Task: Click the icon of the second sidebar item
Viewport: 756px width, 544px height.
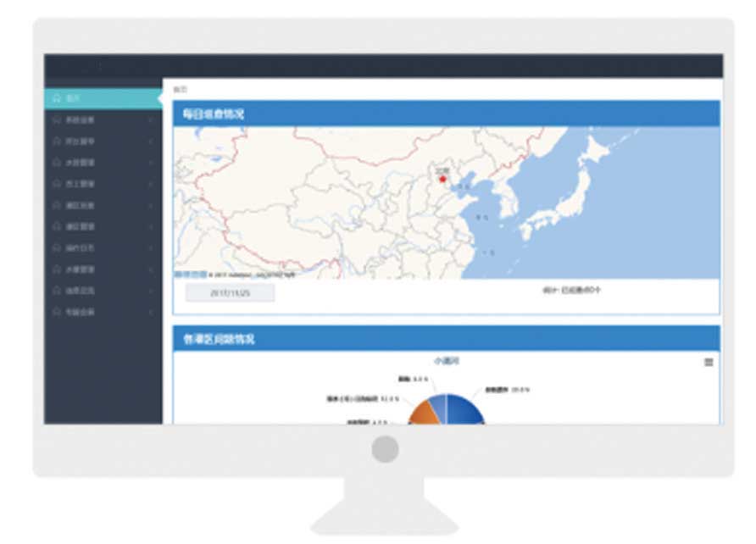Action: click(x=57, y=120)
